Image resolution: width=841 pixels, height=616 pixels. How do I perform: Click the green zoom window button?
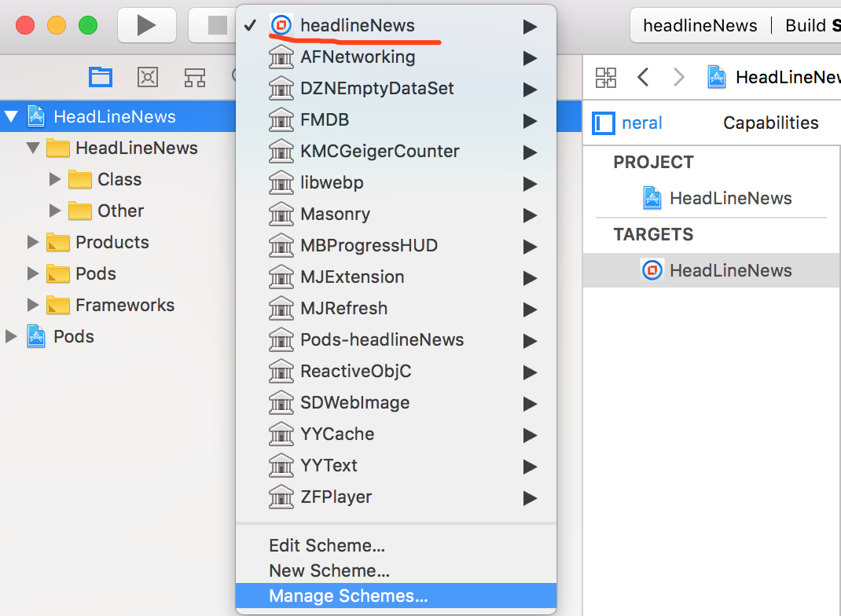tap(88, 25)
